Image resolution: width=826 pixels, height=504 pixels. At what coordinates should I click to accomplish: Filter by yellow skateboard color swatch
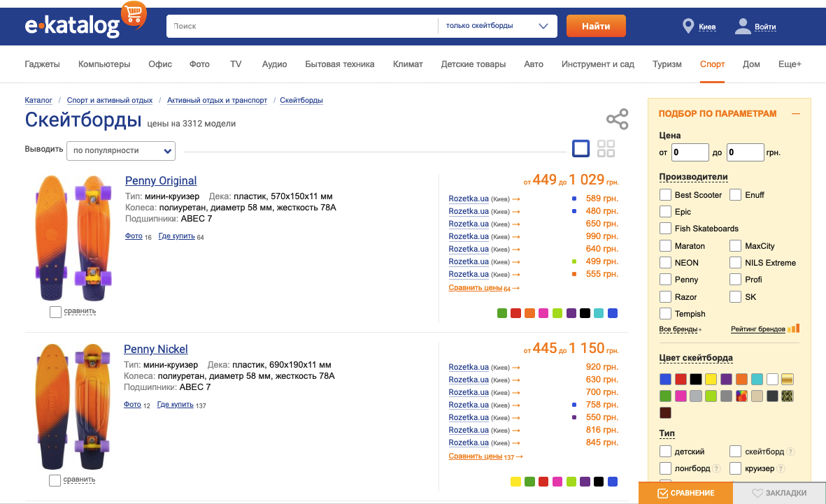711,379
